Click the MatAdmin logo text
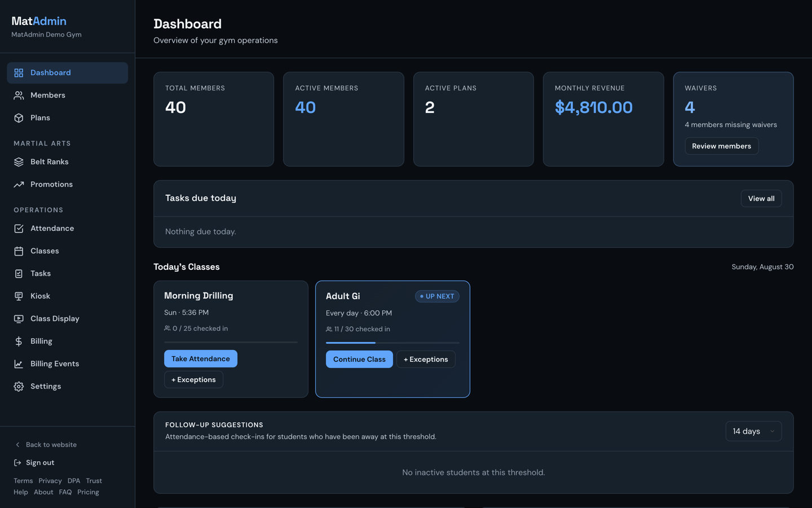This screenshot has width=812, height=508. [x=39, y=21]
